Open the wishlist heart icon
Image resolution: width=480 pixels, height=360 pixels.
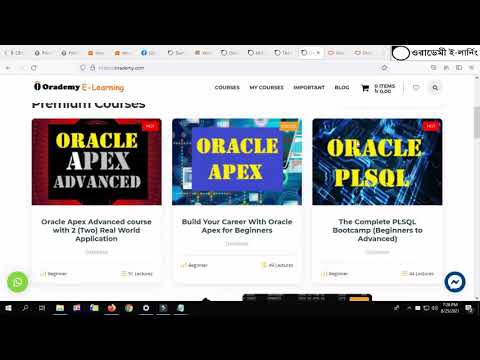(x=416, y=88)
